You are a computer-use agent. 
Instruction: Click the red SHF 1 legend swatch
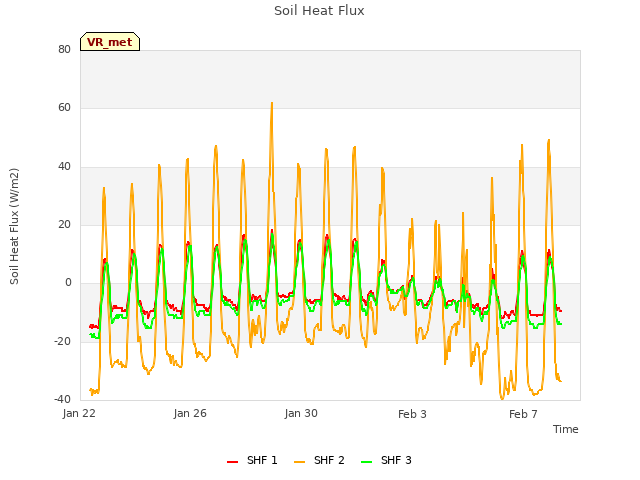click(232, 462)
